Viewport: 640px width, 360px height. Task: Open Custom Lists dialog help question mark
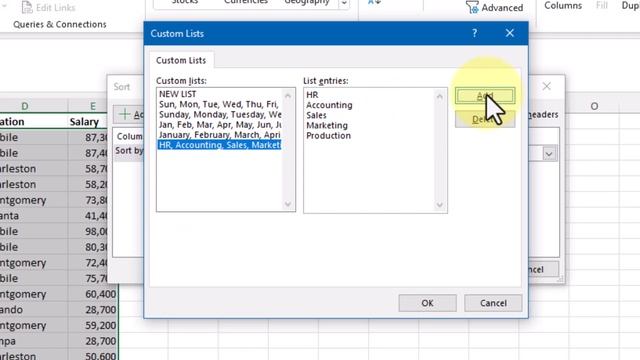point(474,33)
